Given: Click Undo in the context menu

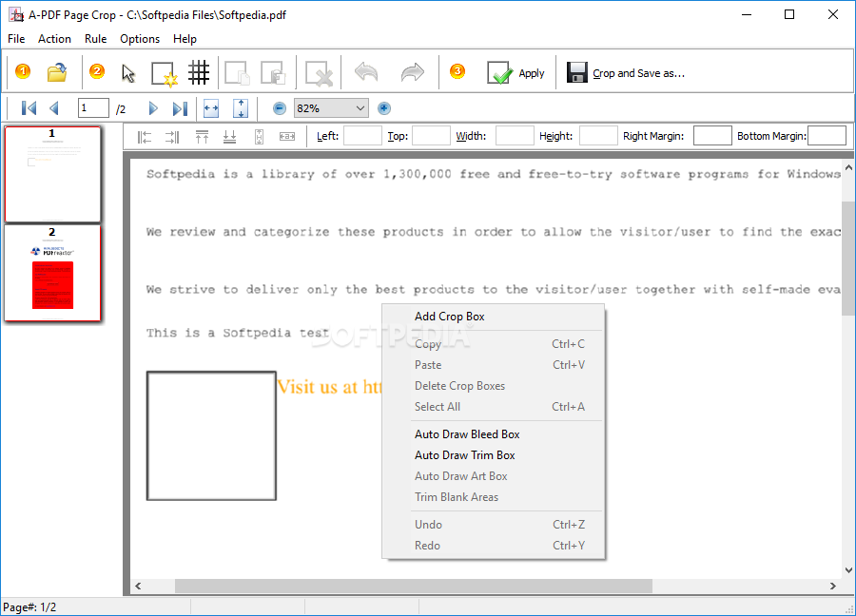Looking at the screenshot, I should click(494, 525).
